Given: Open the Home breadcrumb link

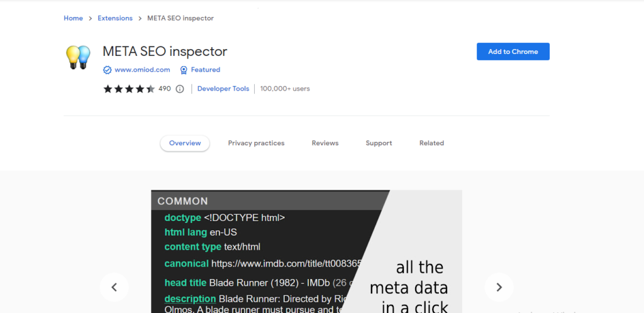Looking at the screenshot, I should click(73, 18).
